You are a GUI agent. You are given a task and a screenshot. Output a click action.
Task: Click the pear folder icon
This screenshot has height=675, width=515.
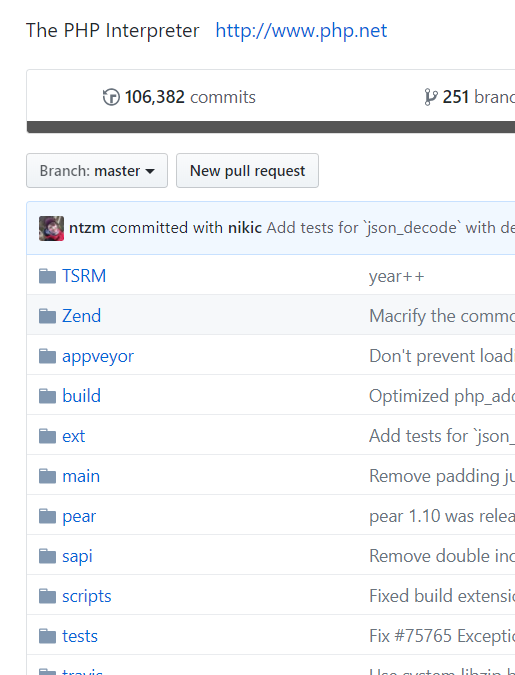47,516
